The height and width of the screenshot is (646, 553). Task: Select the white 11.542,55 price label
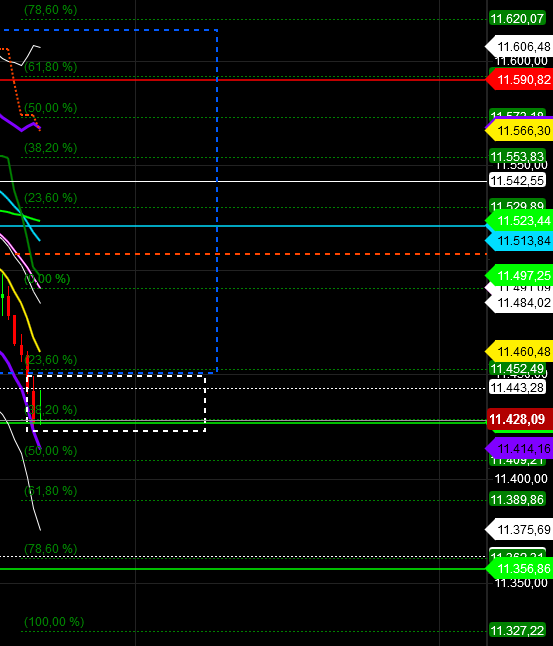coord(517,180)
